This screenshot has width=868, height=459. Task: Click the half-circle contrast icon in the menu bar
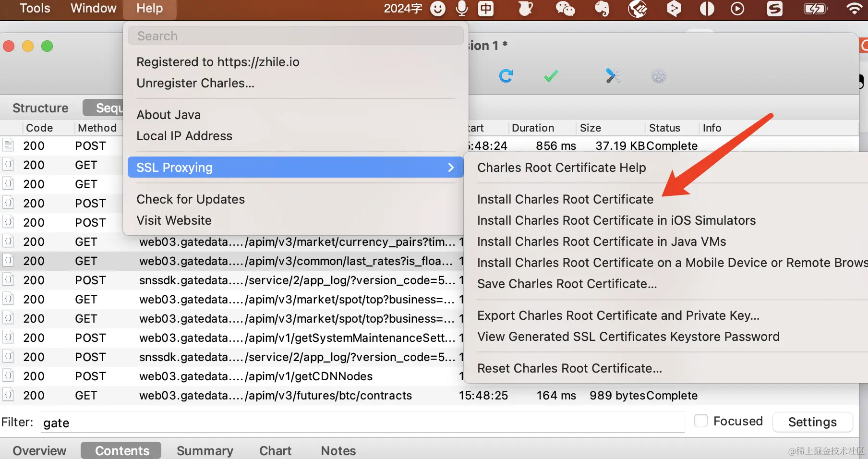(x=707, y=8)
